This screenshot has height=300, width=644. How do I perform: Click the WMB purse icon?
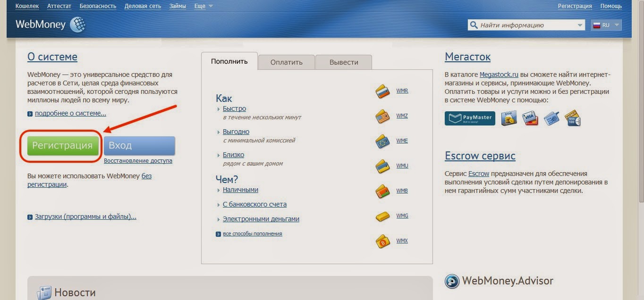[x=382, y=191]
